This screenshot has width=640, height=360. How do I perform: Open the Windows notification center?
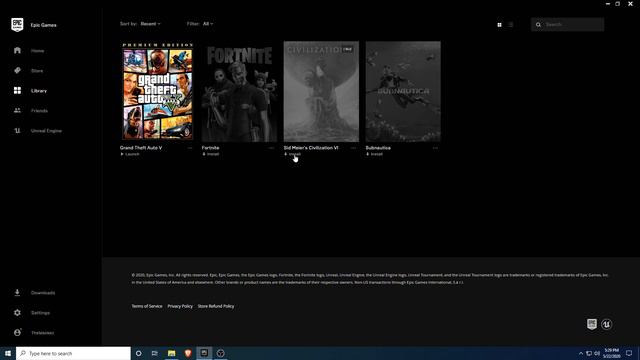click(x=629, y=353)
